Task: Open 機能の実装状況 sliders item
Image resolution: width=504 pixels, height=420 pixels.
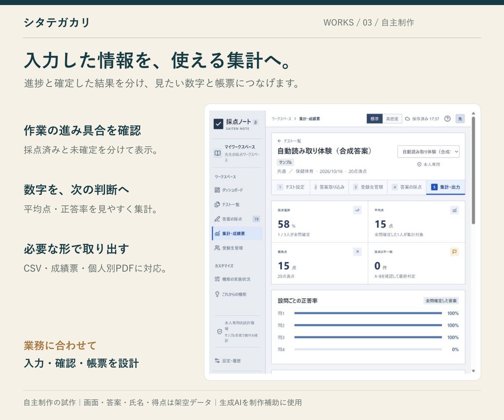Action: click(x=237, y=279)
